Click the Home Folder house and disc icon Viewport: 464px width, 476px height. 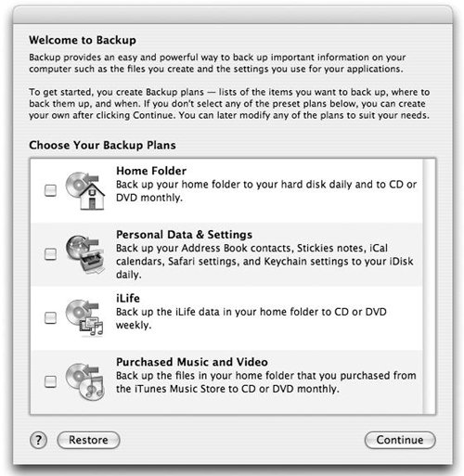[x=85, y=191]
